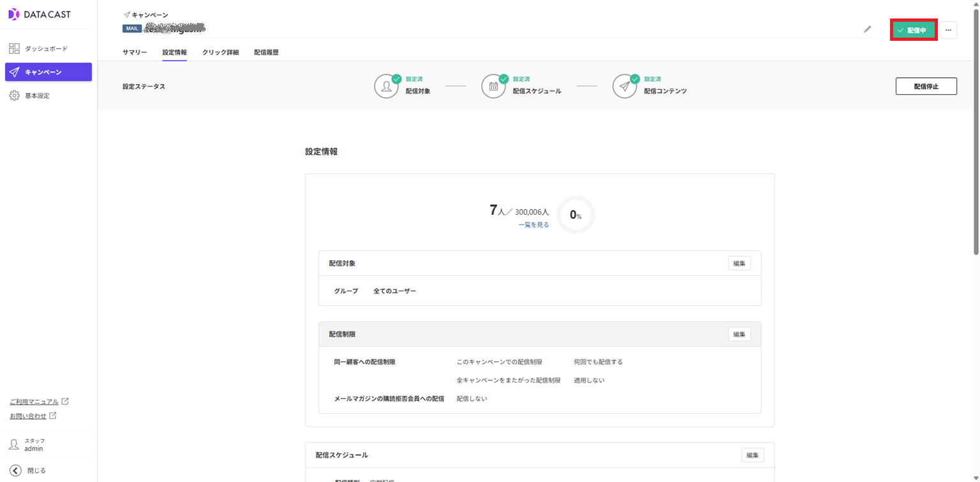Click the DATA CAST logo

tap(39, 13)
